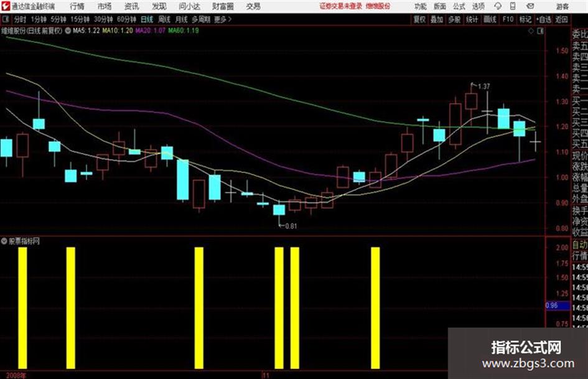This screenshot has height=379, width=588.
Task: Click the MA20: 1.07 value
Action: tap(150, 30)
